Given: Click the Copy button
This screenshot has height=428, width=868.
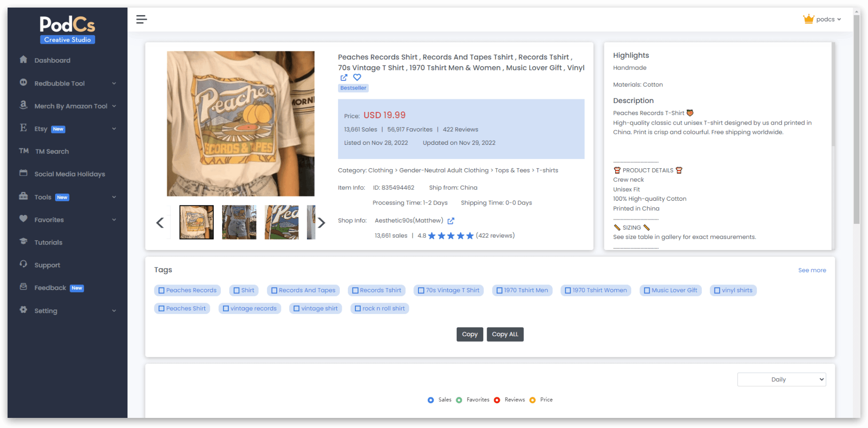Looking at the screenshot, I should tap(470, 334).
